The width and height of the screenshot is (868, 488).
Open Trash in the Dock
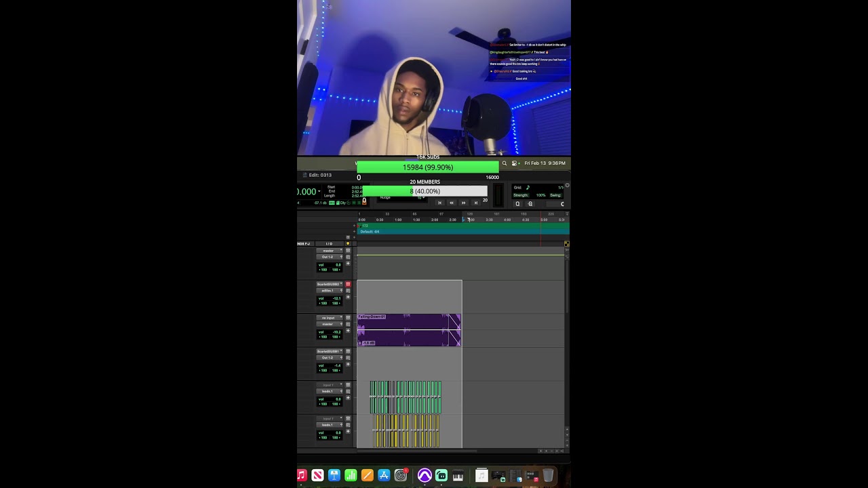pyautogui.click(x=548, y=476)
